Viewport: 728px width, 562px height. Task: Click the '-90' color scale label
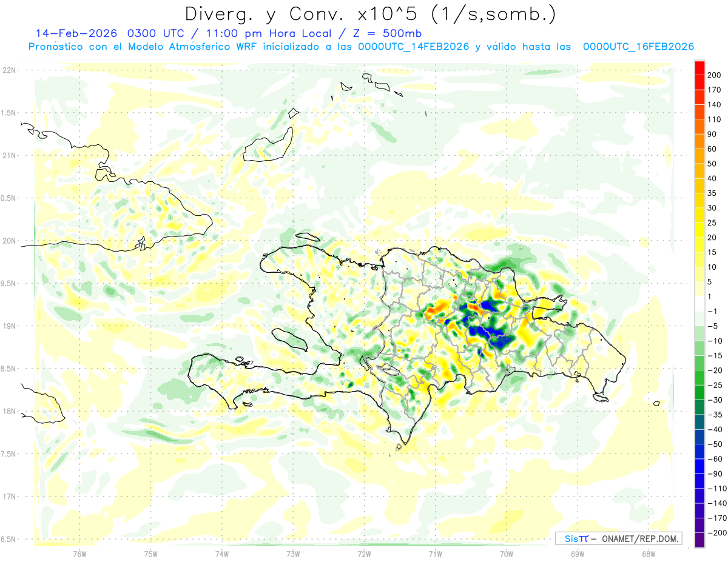(715, 473)
